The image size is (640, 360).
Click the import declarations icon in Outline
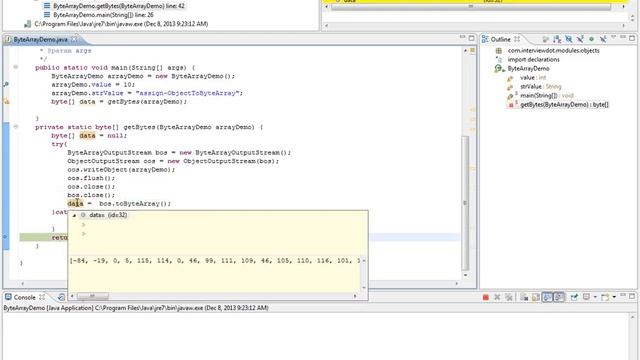pos(499,60)
